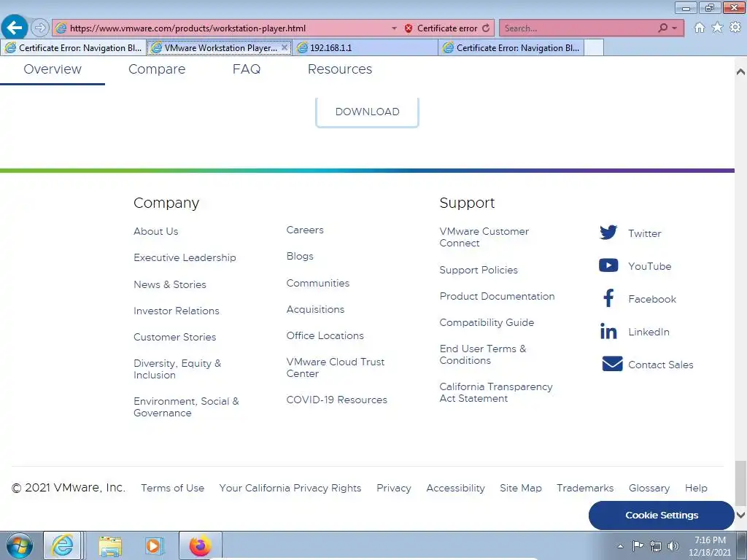Open the Investor Relations link

177,311
